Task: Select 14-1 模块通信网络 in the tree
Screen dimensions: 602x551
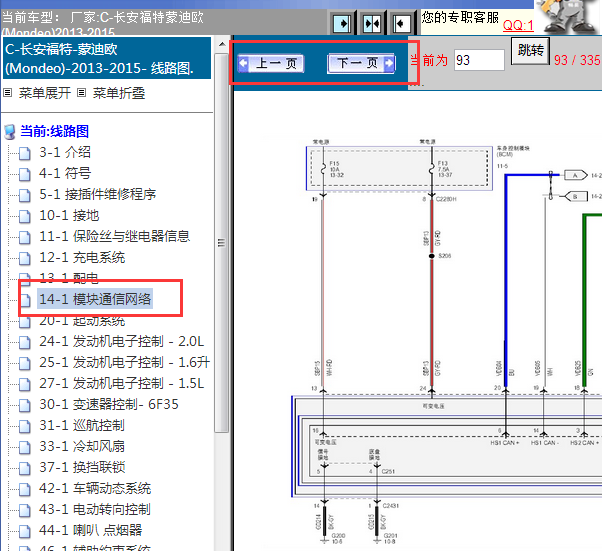Action: click(x=95, y=299)
